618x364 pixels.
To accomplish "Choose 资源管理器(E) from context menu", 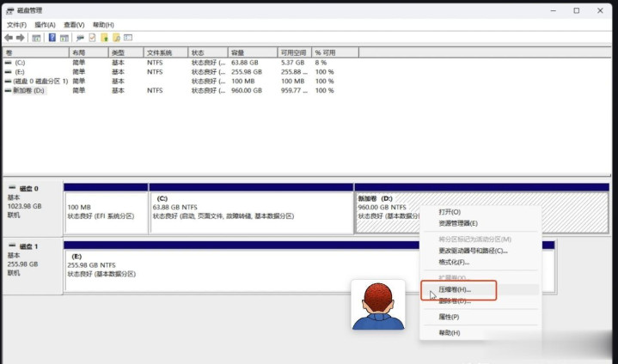I will pos(458,223).
